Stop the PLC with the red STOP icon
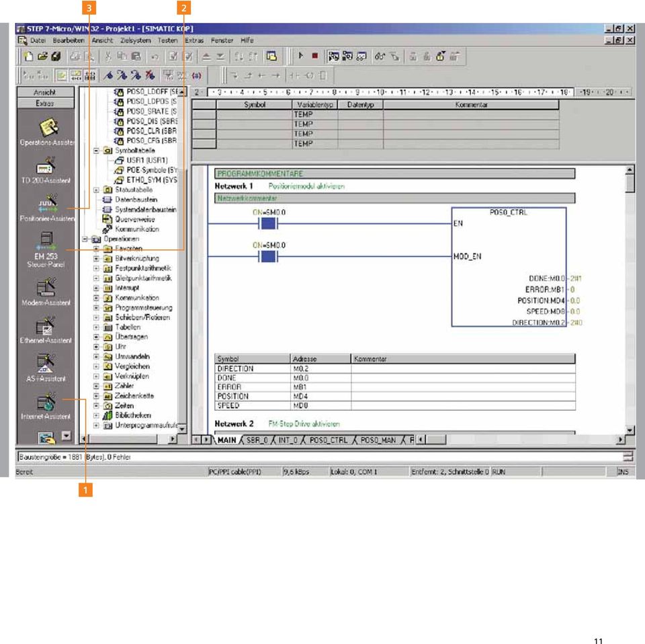645x644 pixels. 314,56
